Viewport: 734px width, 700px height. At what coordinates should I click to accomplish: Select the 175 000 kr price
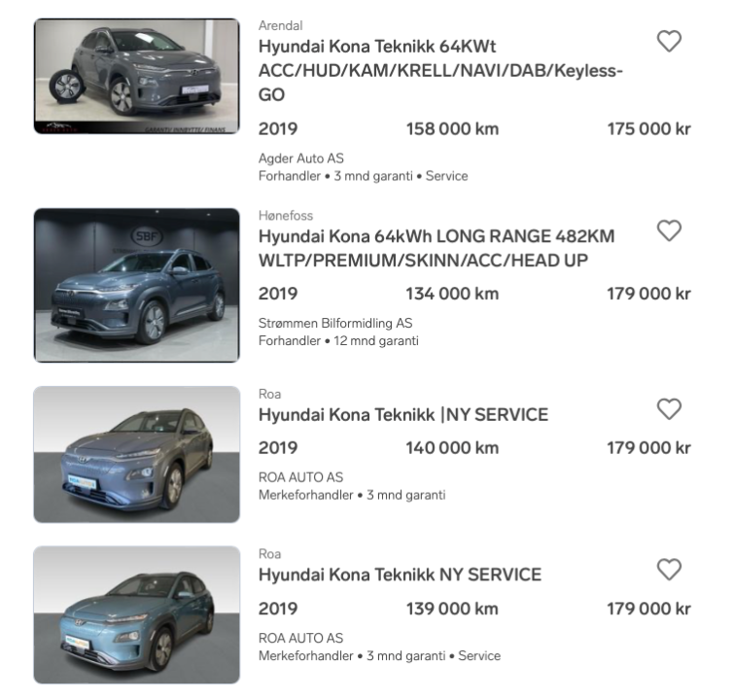[x=648, y=129]
